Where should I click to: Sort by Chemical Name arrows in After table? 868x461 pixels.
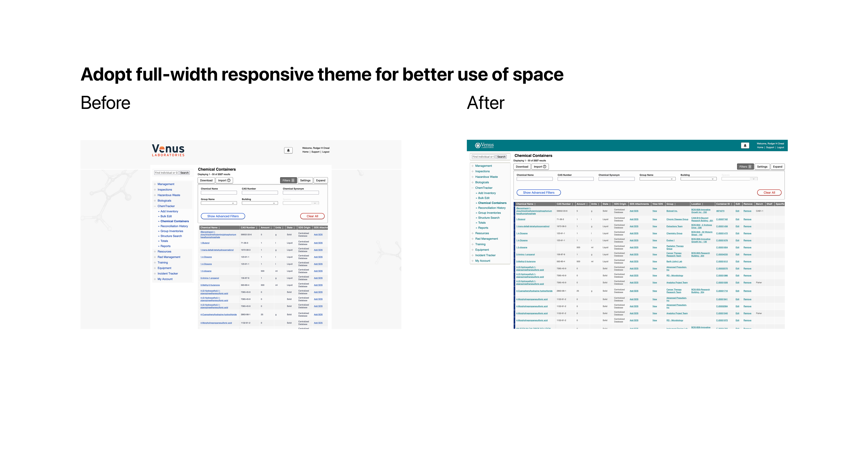pyautogui.click(x=535, y=204)
